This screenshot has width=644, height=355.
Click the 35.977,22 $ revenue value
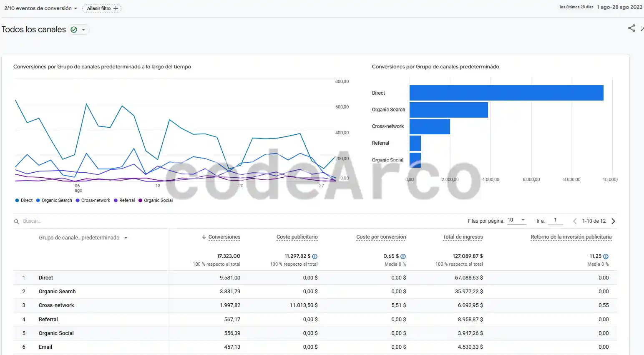[x=469, y=292]
